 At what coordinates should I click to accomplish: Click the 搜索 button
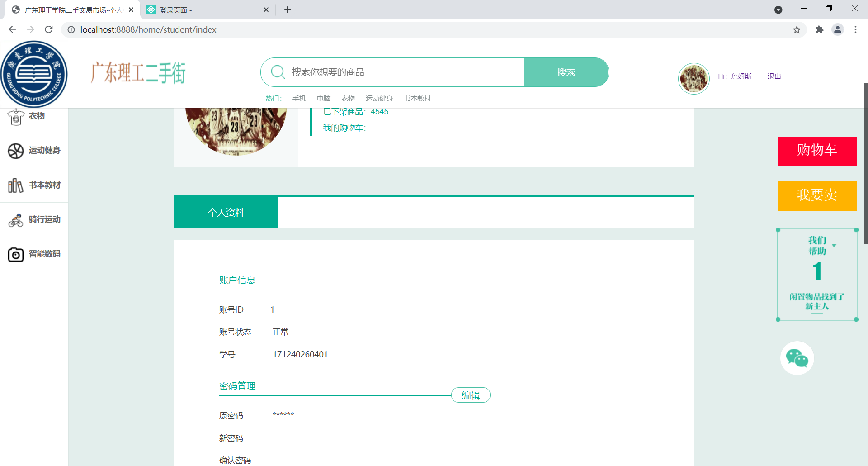coord(566,72)
